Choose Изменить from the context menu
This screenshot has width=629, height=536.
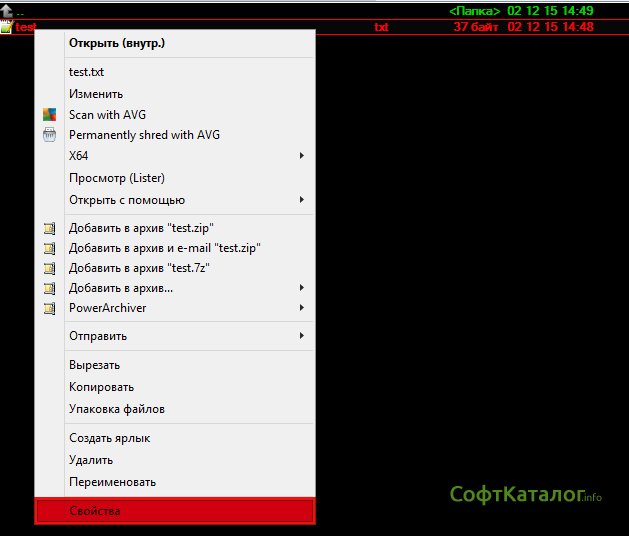tap(96, 94)
